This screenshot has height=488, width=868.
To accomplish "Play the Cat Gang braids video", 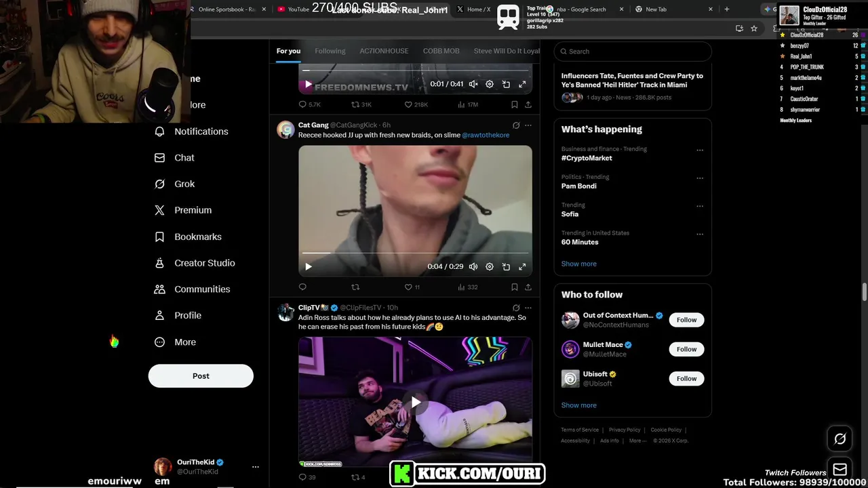I will click(x=309, y=266).
